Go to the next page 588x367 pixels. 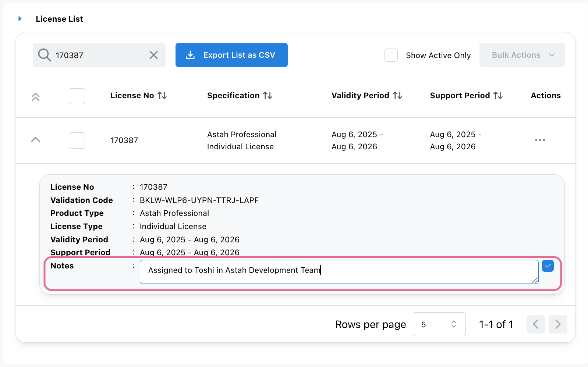point(558,324)
